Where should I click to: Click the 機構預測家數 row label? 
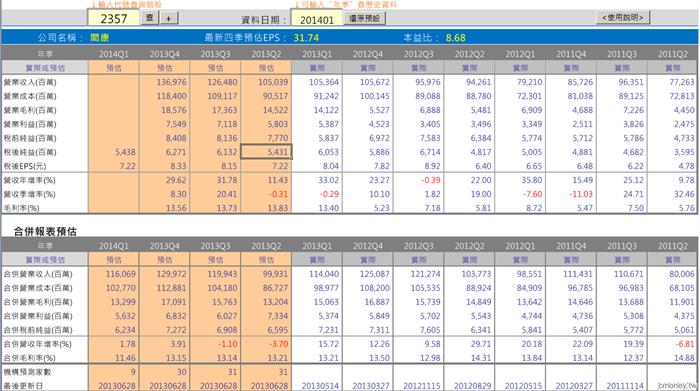(x=28, y=372)
